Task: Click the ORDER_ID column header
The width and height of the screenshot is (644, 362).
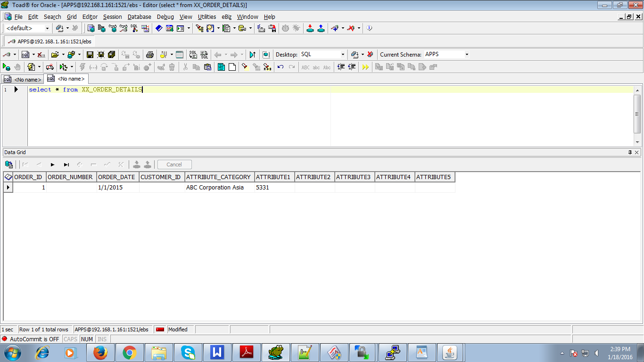Action: point(29,177)
